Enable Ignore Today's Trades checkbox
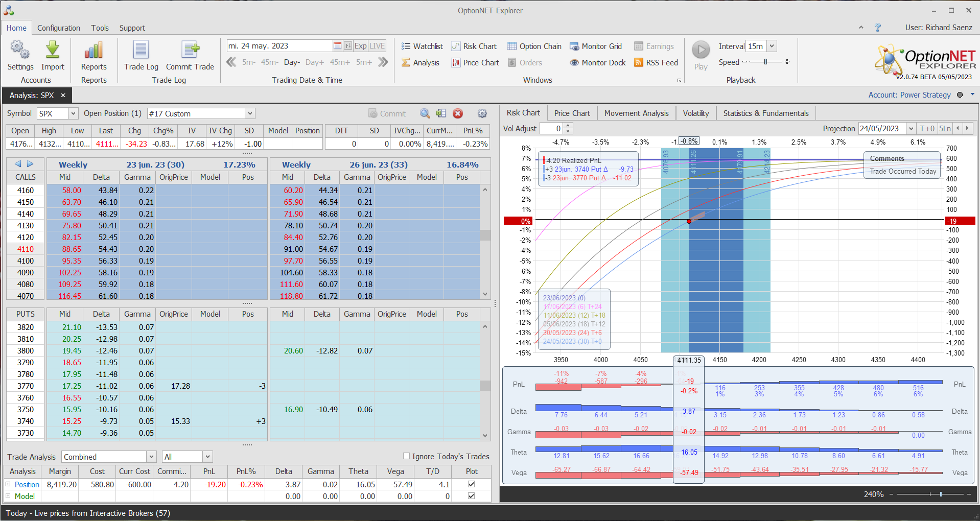Viewport: 980px width, 521px height. tap(407, 456)
